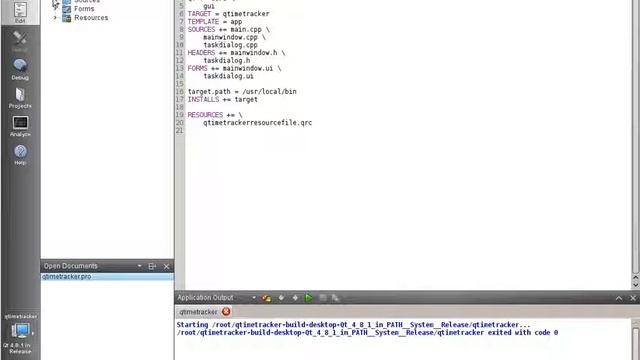Screen dimensions: 640x360
Task: Click the 'gui' line in editor
Action: [209, 6]
